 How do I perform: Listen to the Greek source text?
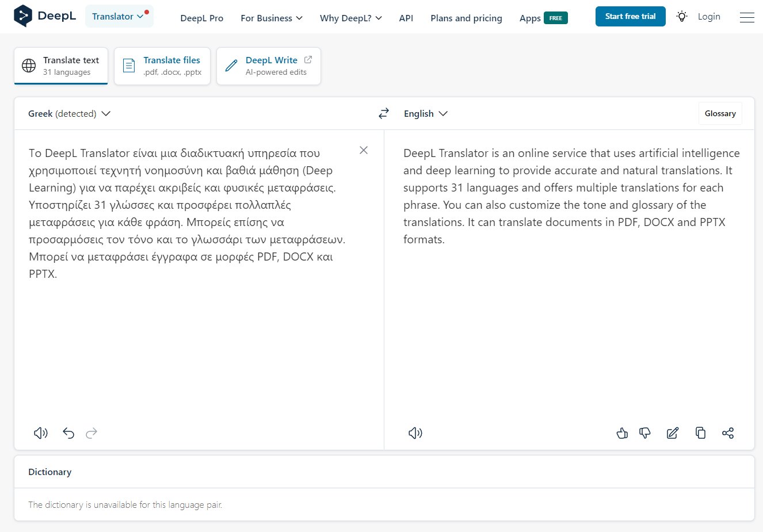click(40, 433)
